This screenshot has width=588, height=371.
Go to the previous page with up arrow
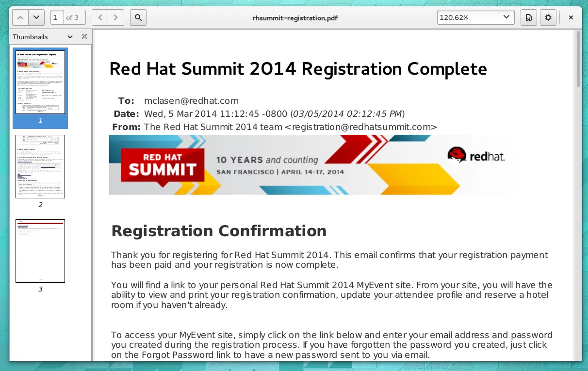pos(20,18)
